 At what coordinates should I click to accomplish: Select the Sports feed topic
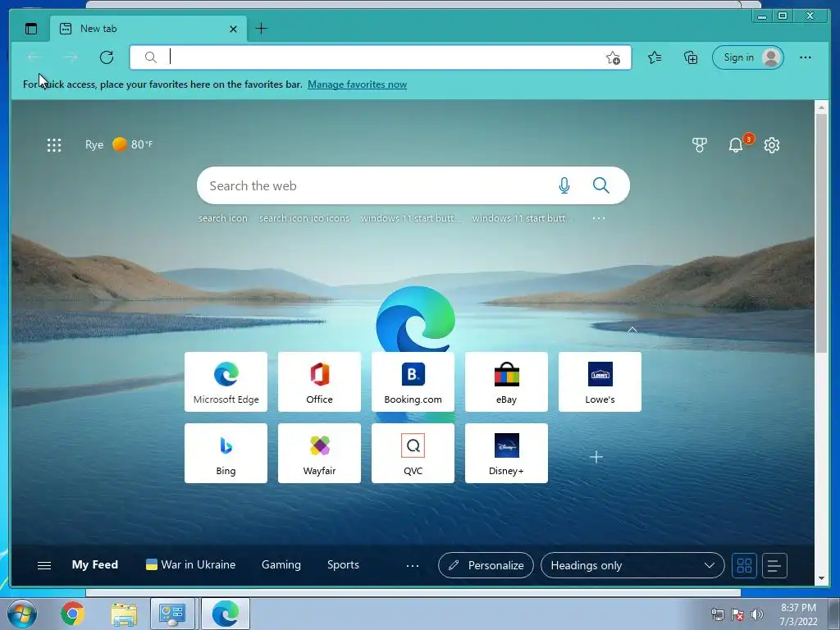(x=344, y=565)
